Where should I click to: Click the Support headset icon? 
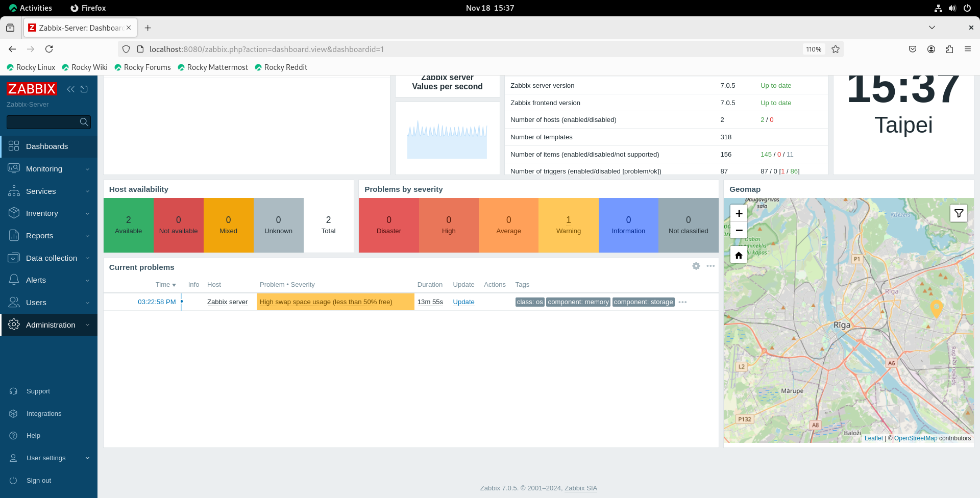click(14, 391)
